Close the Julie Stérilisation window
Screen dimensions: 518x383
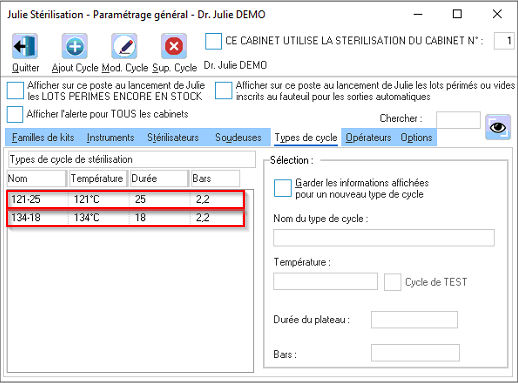click(497, 14)
